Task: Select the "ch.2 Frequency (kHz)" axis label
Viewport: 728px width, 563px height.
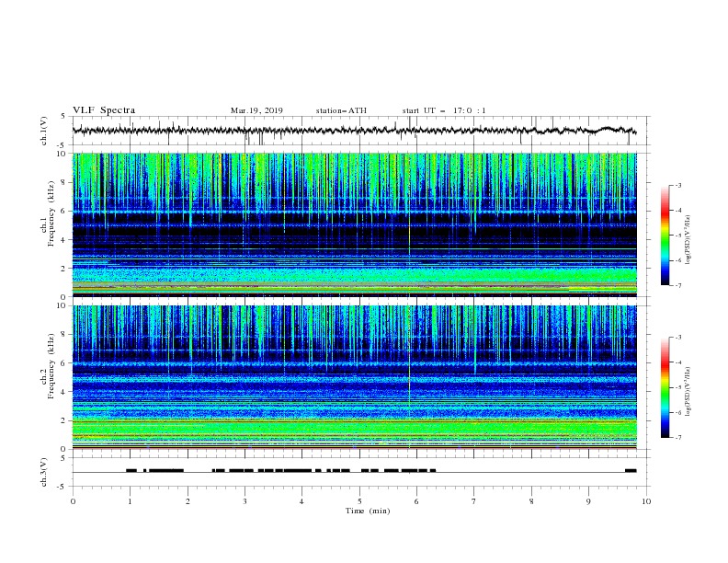Action: [x=47, y=366]
